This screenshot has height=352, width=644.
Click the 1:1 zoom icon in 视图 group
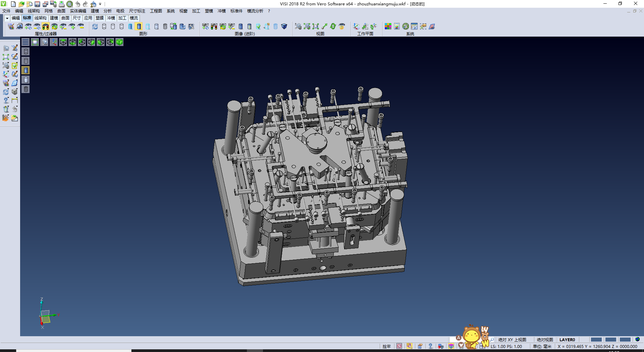316,26
